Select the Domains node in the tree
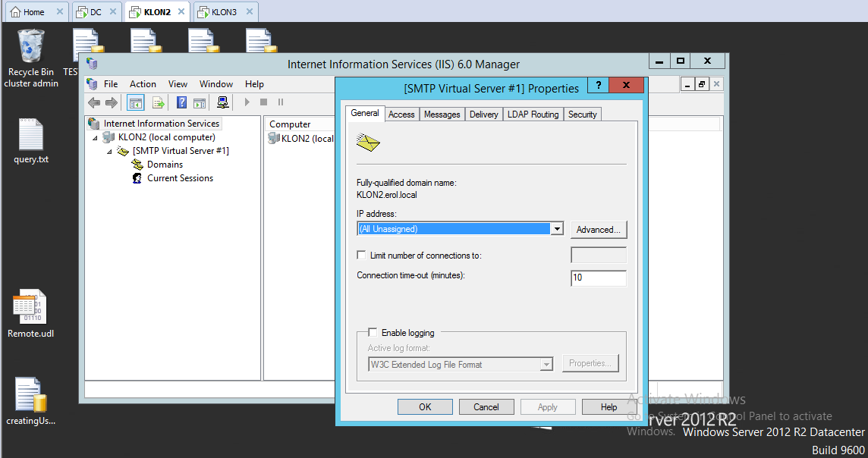The width and height of the screenshot is (868, 458). 165,165
